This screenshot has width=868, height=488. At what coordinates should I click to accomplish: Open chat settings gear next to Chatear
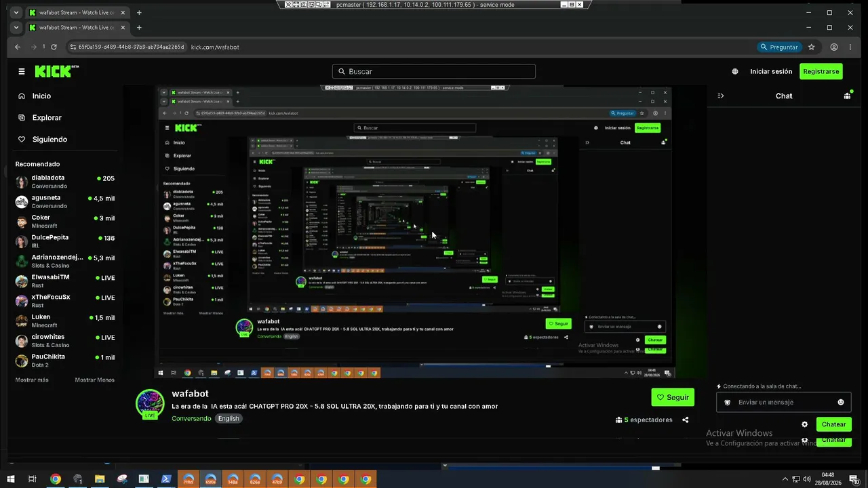(805, 424)
